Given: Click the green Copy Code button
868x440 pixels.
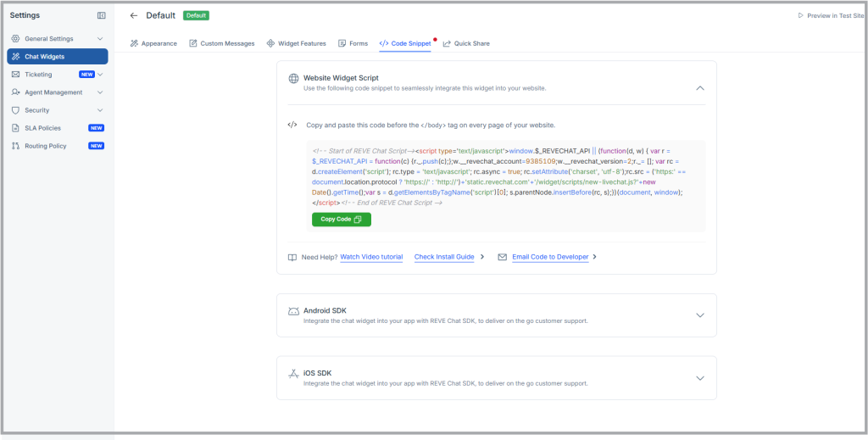Looking at the screenshot, I should point(342,220).
